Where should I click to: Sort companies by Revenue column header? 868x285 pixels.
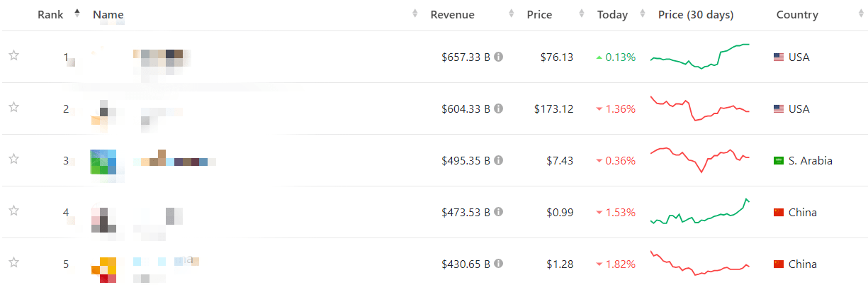(x=453, y=15)
